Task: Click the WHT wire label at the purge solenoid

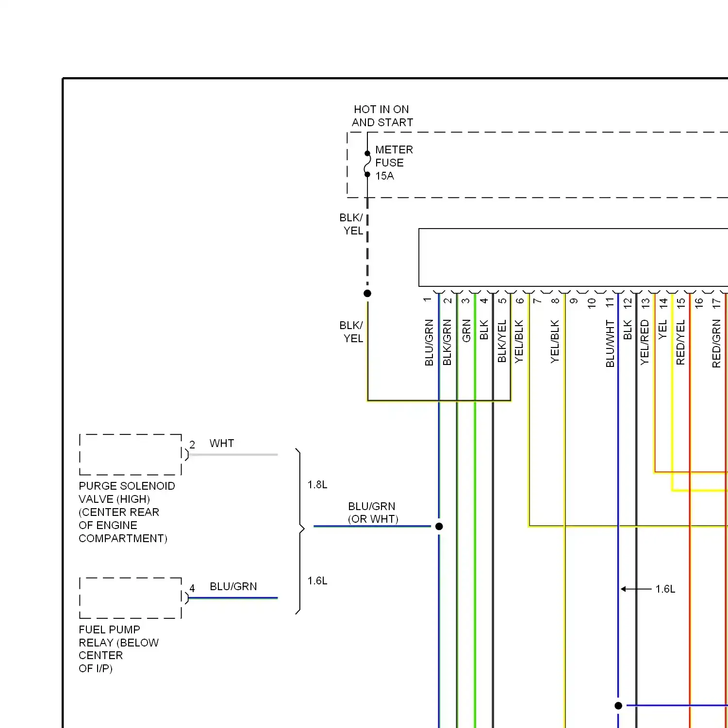Action: [x=222, y=444]
